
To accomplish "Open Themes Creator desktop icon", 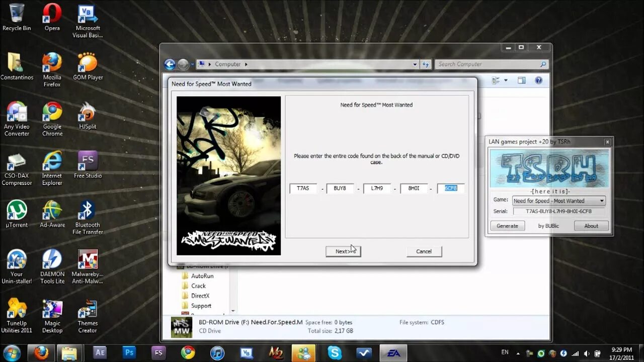I will coord(88,316).
